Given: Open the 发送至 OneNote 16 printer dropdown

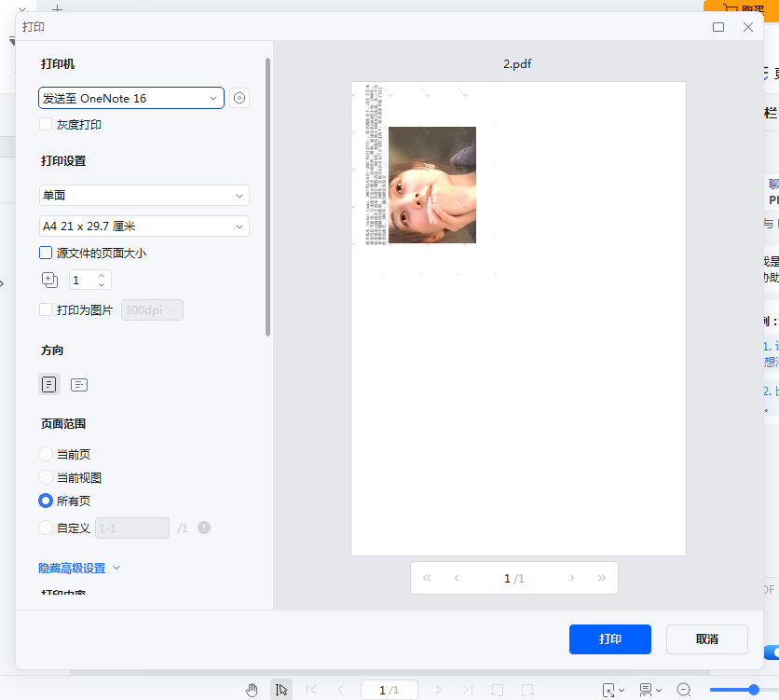Looking at the screenshot, I should click(x=130, y=98).
